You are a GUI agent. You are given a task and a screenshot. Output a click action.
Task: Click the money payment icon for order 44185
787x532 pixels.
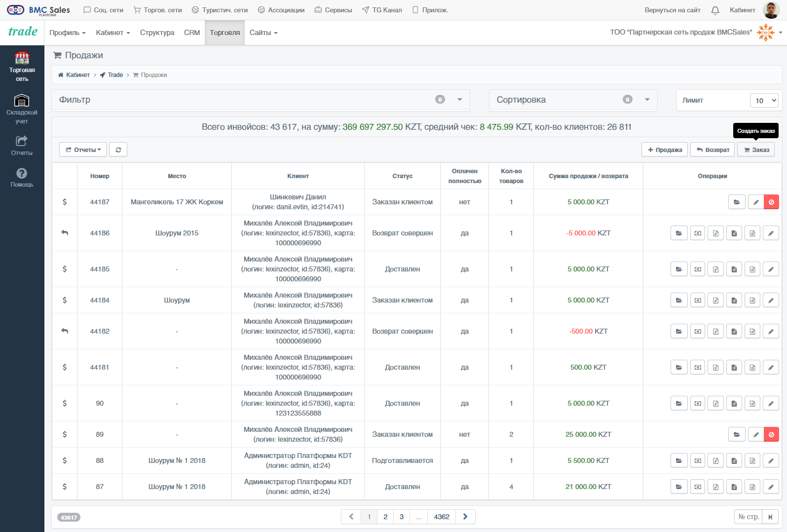click(x=698, y=269)
